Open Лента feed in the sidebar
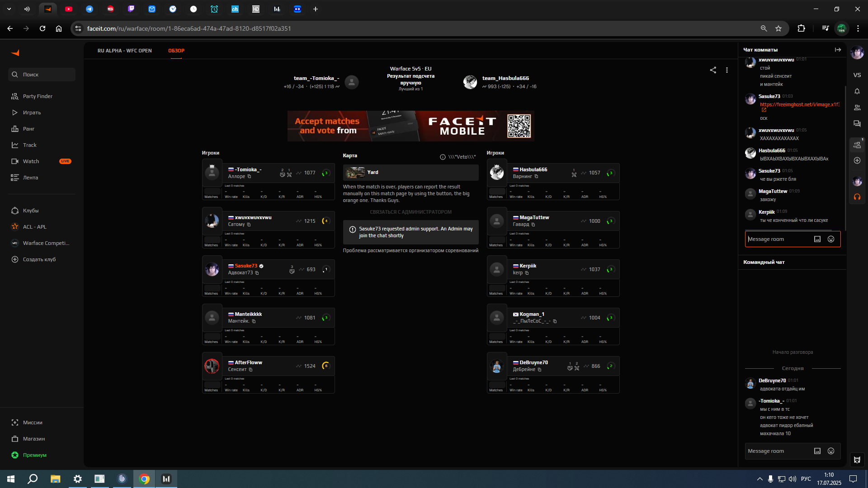This screenshot has height=488, width=868. [x=42, y=178]
